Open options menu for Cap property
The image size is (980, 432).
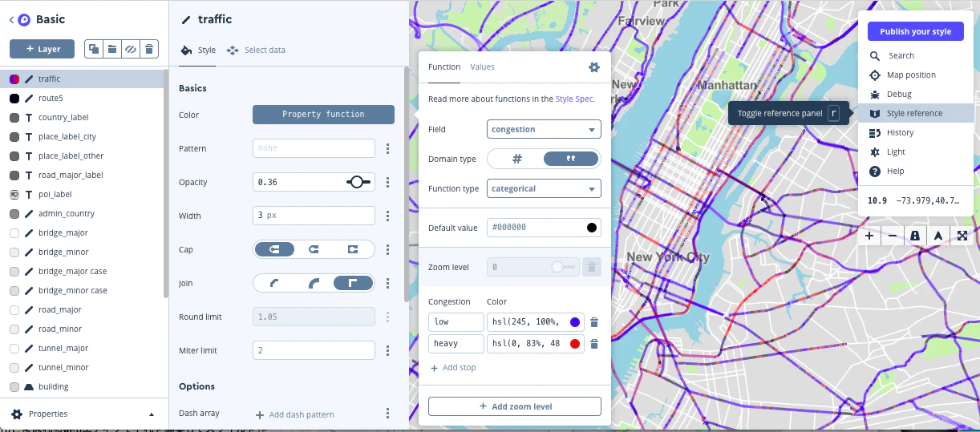tap(387, 249)
